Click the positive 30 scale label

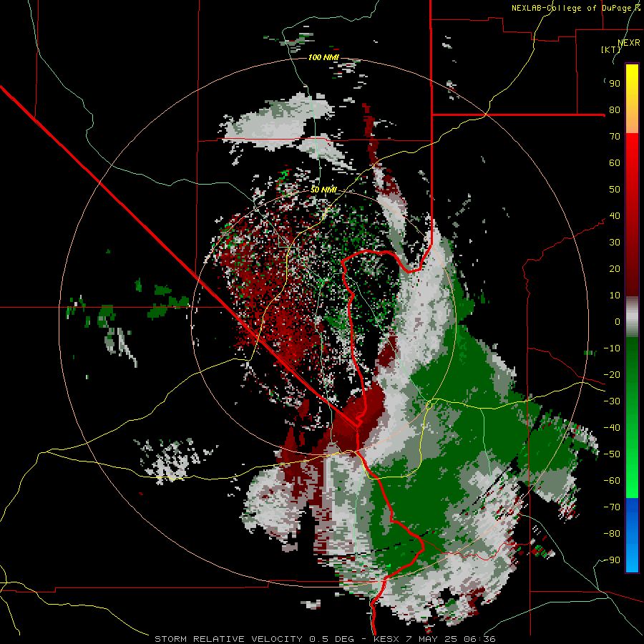click(x=615, y=243)
